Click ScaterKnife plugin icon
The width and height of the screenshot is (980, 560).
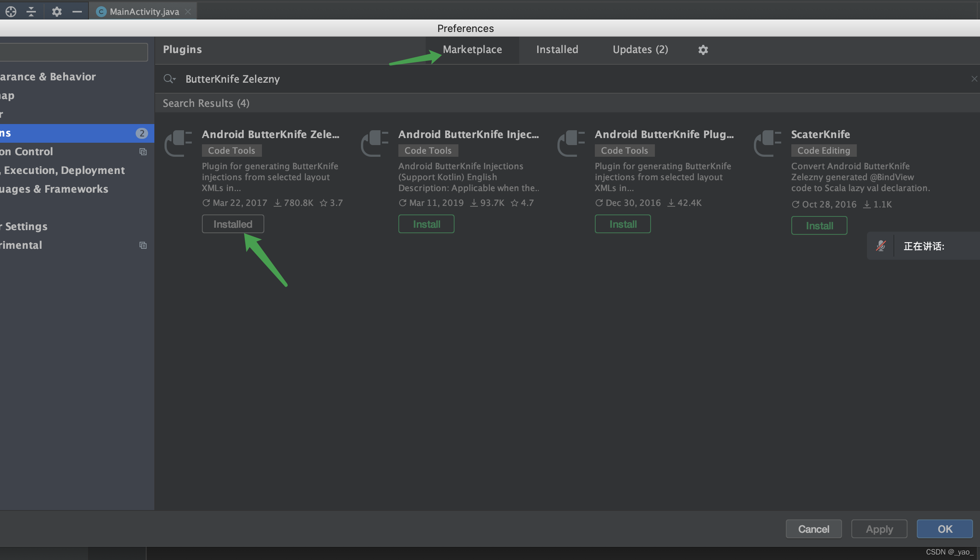[x=768, y=144]
